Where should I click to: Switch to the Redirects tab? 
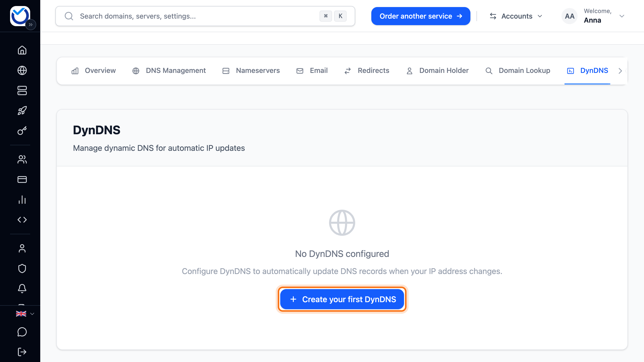(x=367, y=71)
